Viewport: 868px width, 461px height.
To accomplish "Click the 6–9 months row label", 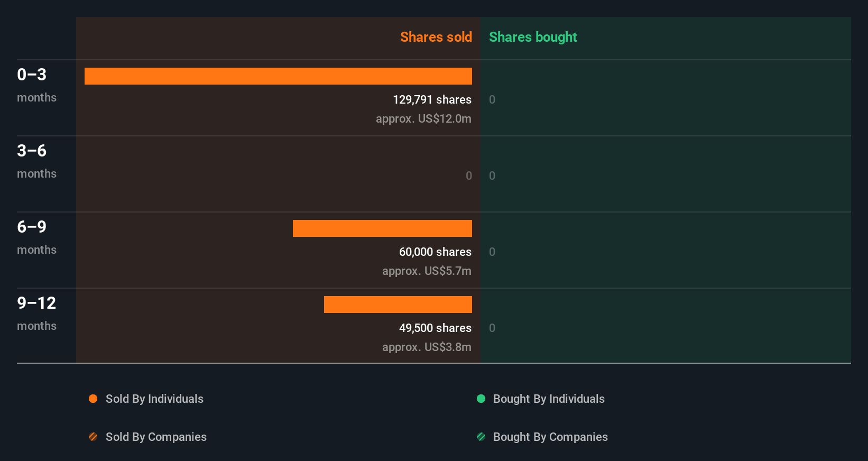I will pyautogui.click(x=36, y=237).
